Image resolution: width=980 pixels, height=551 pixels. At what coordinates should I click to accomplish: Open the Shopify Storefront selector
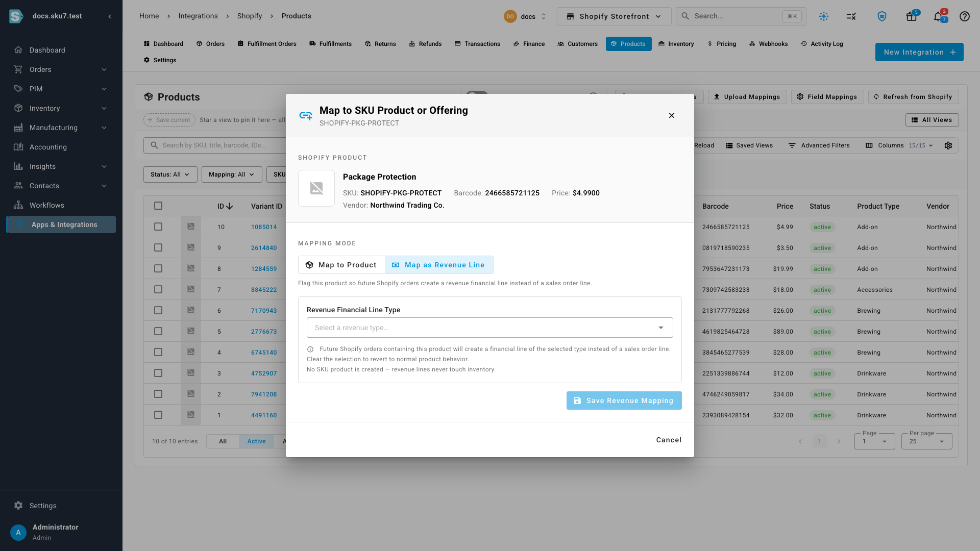[x=614, y=16]
